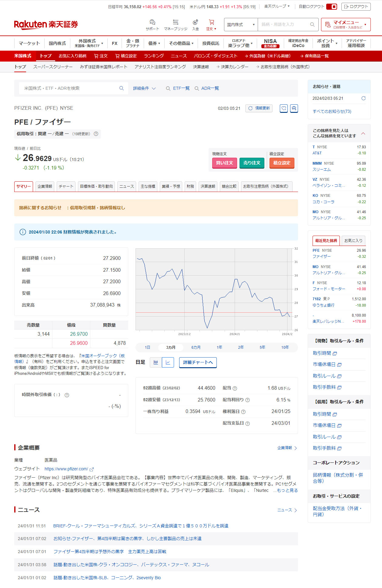
Task: Click the 米国株式・ETF・ADR search field
Action: pyautogui.click(x=70, y=88)
